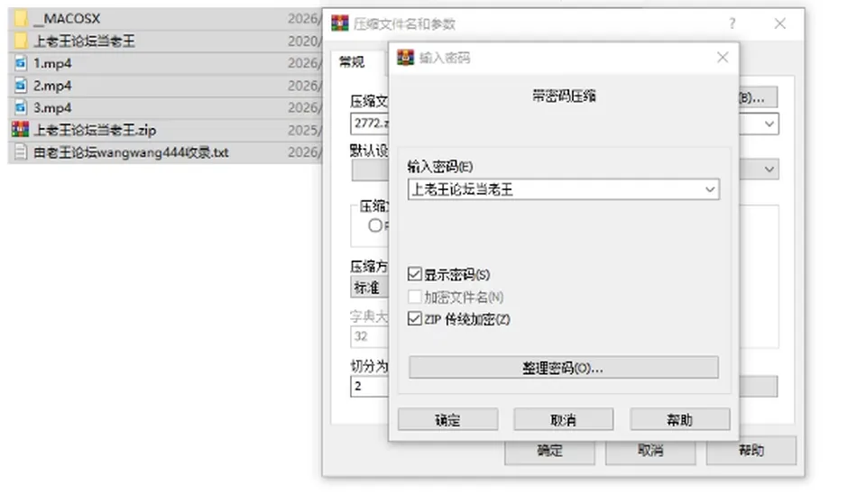866x504 pixels.
Task: Click WinRAR icon in 压缩文件名和参数 title bar
Action: (x=340, y=23)
